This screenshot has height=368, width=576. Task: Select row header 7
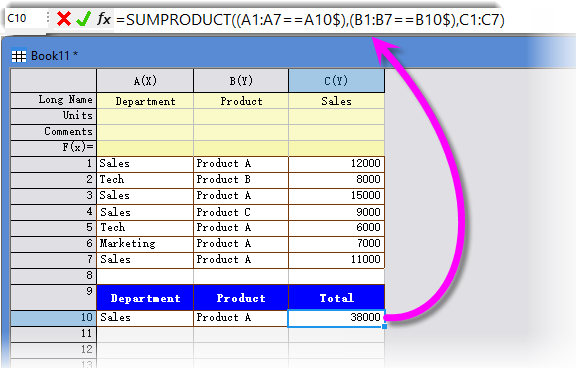[54, 260]
